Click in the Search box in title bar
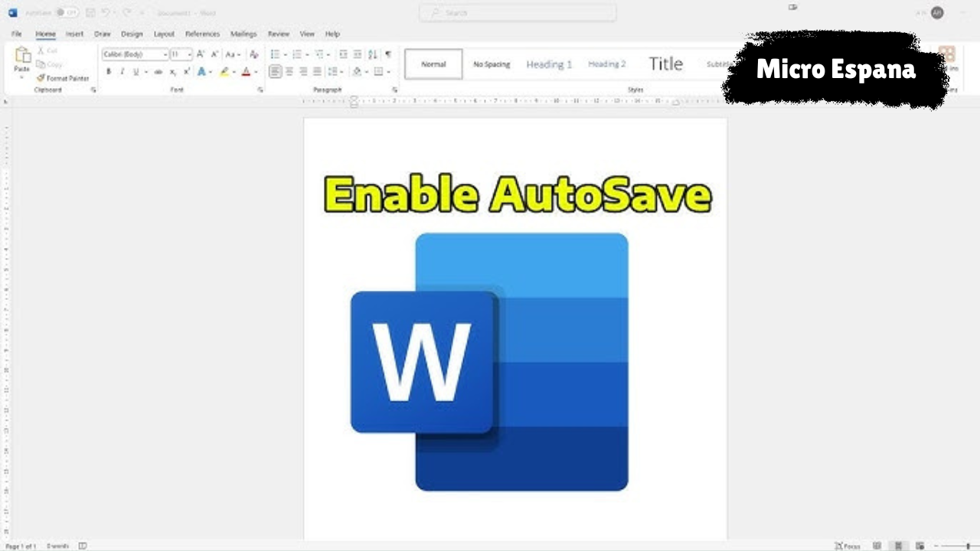The height and width of the screenshot is (551, 980). 518,13
